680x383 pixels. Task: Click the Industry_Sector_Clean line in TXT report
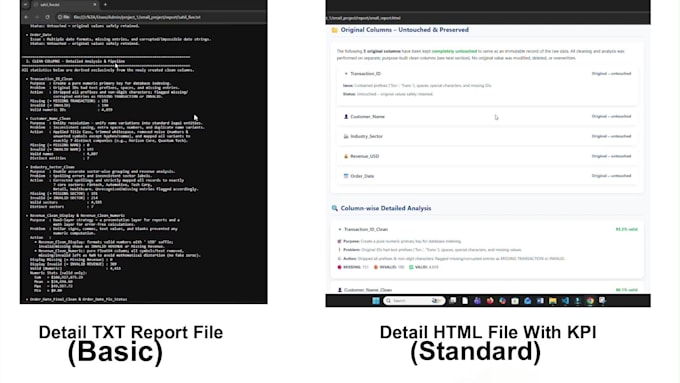click(52, 167)
